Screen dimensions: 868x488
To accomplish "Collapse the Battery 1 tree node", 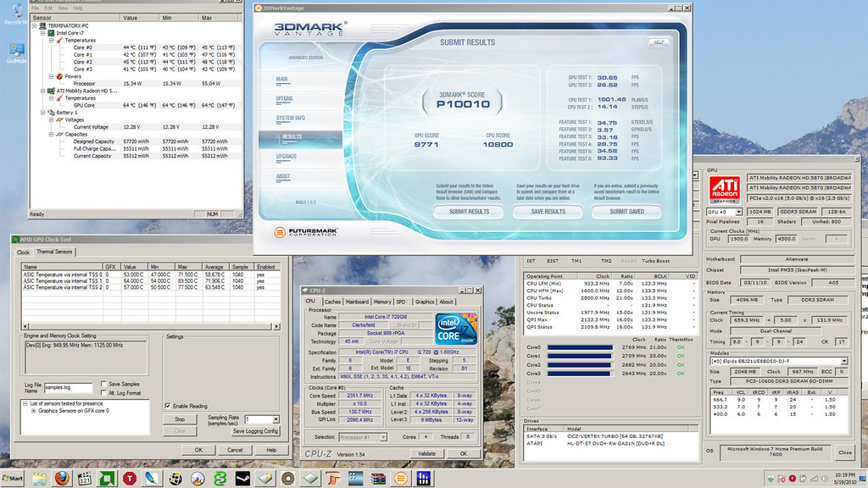I will point(42,113).
